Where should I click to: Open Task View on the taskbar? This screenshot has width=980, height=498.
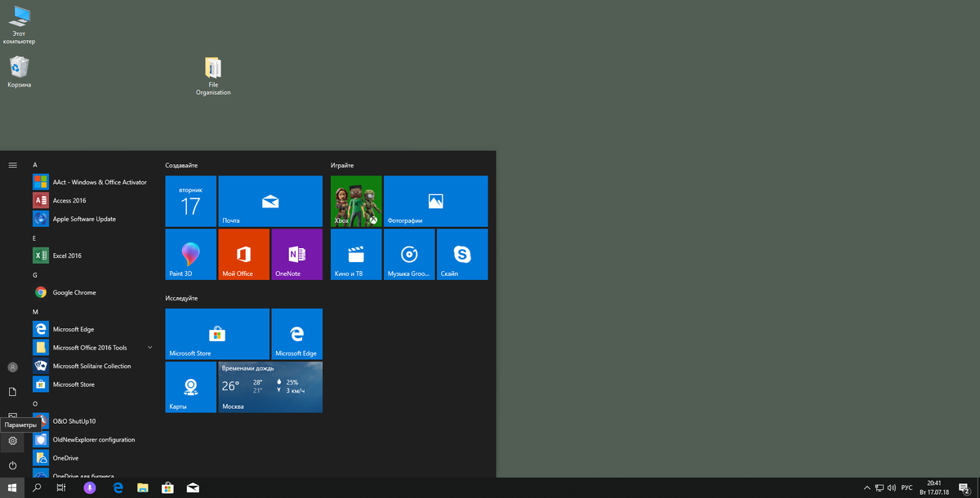click(x=61, y=488)
